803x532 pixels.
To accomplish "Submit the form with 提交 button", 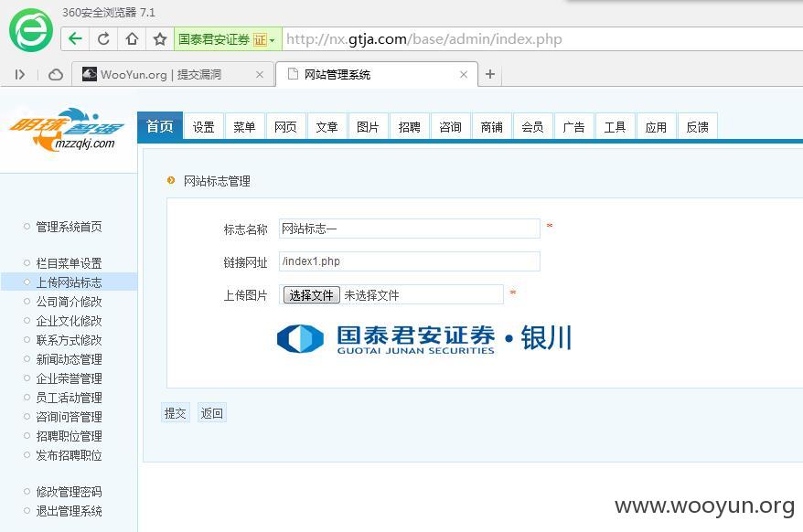I will (x=176, y=412).
